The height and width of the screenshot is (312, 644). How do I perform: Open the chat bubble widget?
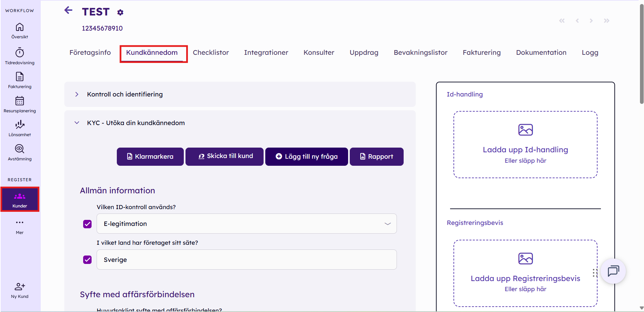(613, 271)
